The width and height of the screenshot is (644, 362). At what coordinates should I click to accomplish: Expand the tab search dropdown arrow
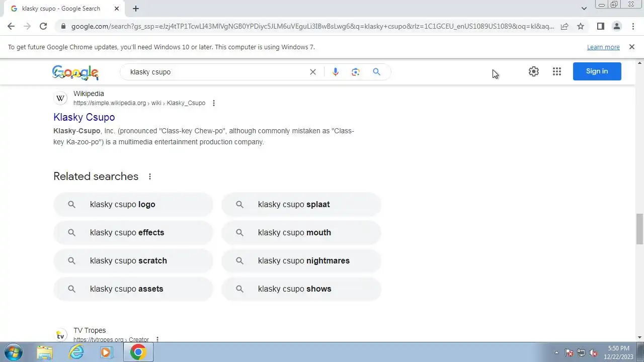coord(584,9)
